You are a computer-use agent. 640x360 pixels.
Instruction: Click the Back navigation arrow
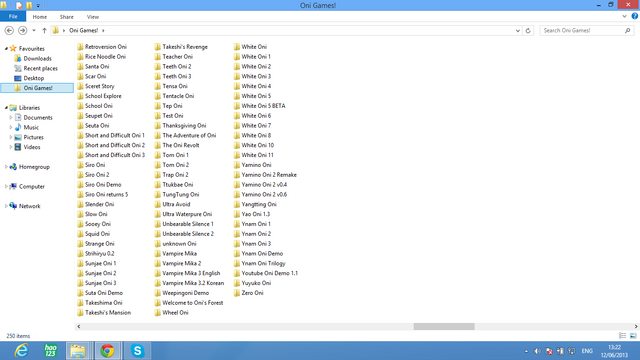[9, 31]
